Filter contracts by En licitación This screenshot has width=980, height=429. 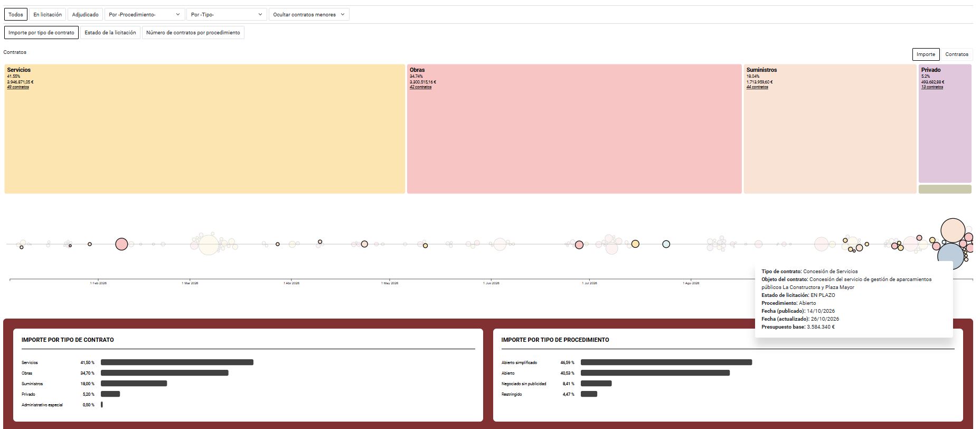pyautogui.click(x=48, y=14)
